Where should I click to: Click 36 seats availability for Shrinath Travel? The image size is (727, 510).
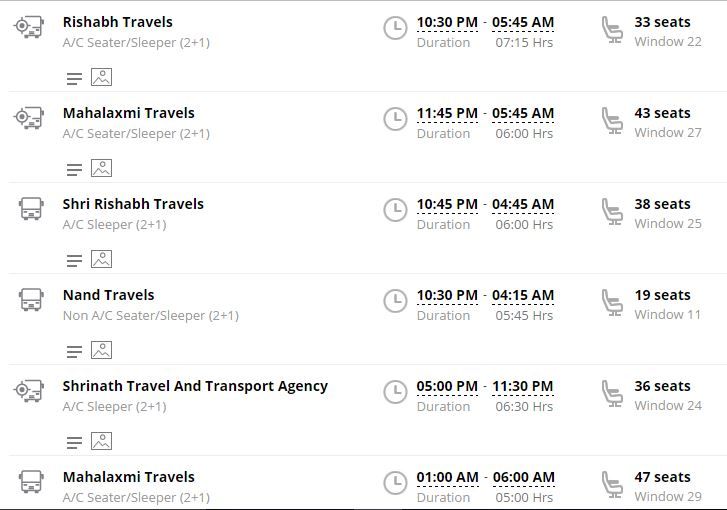point(663,386)
